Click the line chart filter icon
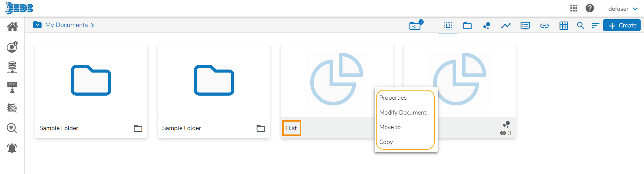The image size is (644, 174). [x=506, y=26]
